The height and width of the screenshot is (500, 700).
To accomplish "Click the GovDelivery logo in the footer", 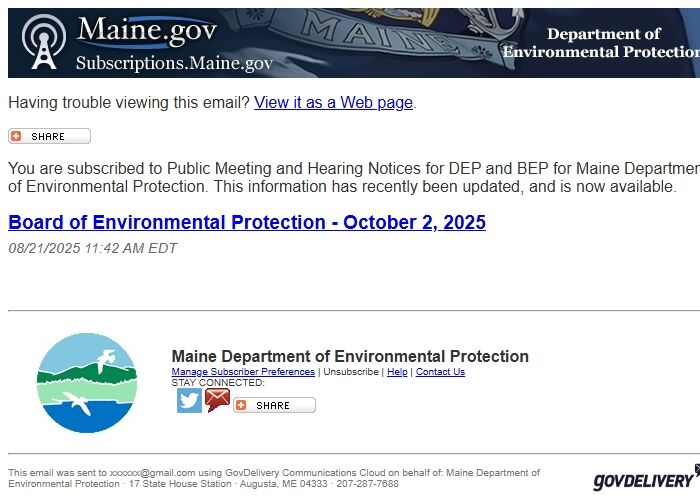I will [x=645, y=479].
